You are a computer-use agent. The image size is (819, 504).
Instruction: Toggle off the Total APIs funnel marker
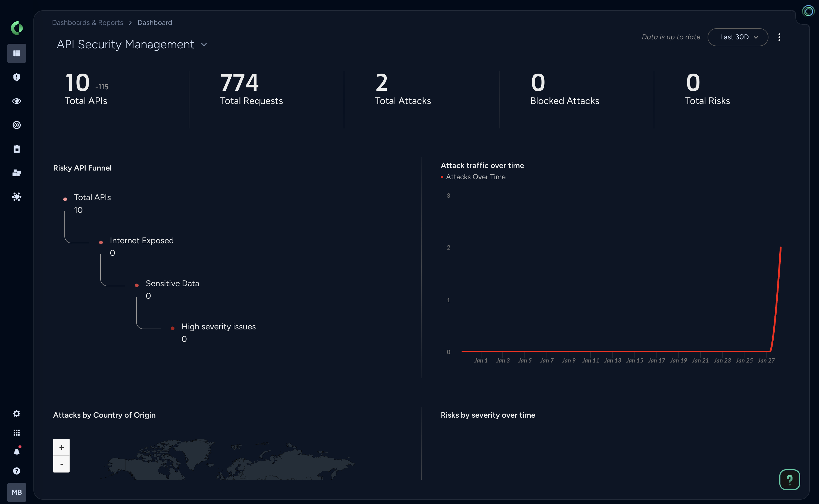point(65,199)
